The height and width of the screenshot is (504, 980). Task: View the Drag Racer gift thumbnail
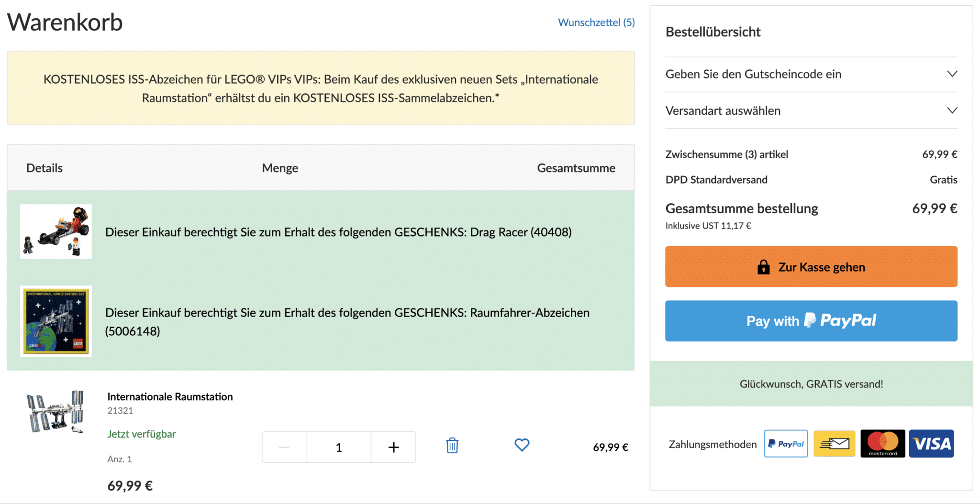tap(56, 231)
